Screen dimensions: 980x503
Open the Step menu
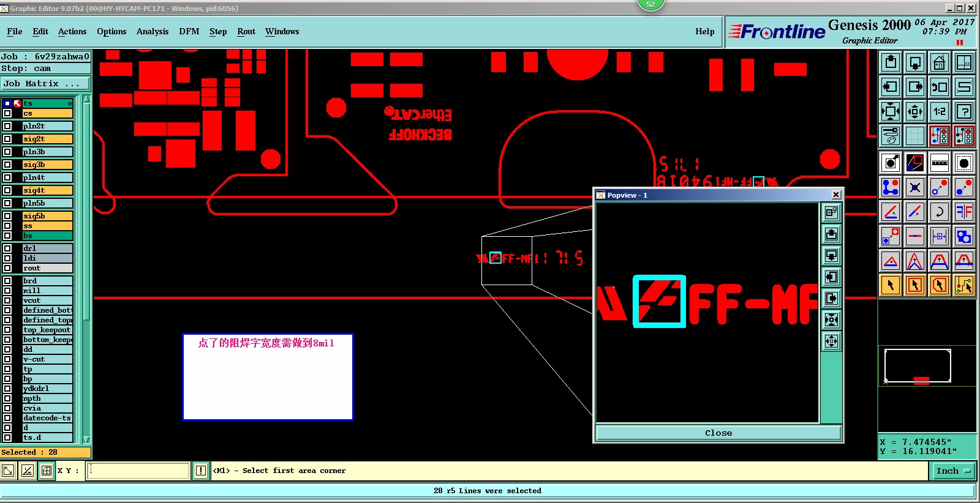coord(218,31)
